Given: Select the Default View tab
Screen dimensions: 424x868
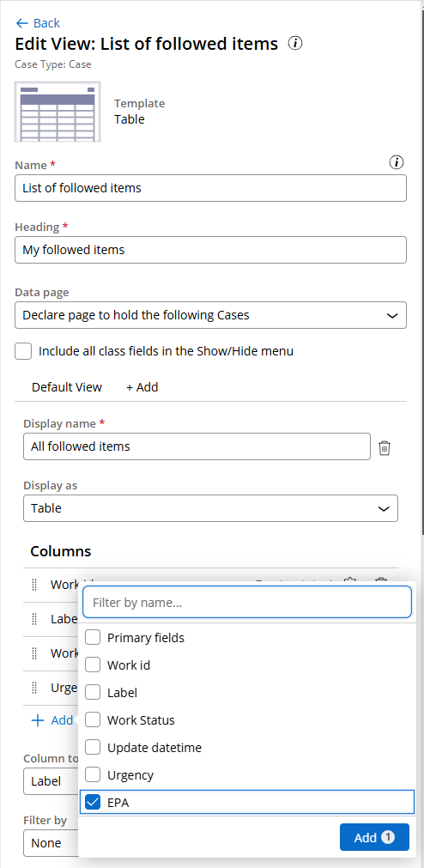Looking at the screenshot, I should pyautogui.click(x=67, y=387).
